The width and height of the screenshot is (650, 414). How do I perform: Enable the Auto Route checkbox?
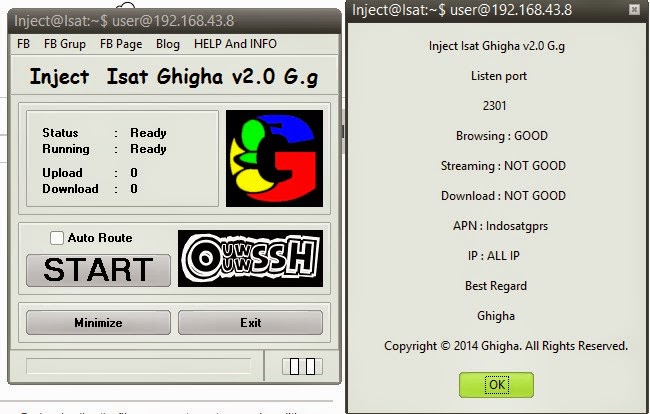(57, 238)
